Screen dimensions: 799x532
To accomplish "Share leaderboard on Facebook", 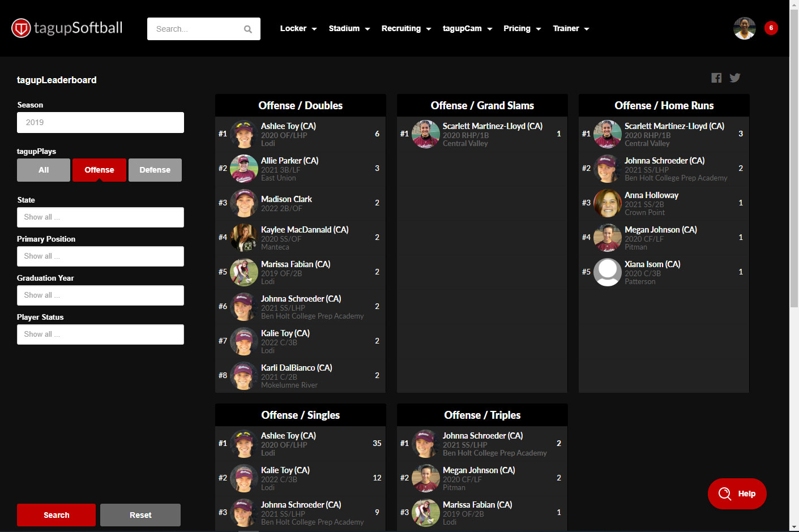I will 716,78.
